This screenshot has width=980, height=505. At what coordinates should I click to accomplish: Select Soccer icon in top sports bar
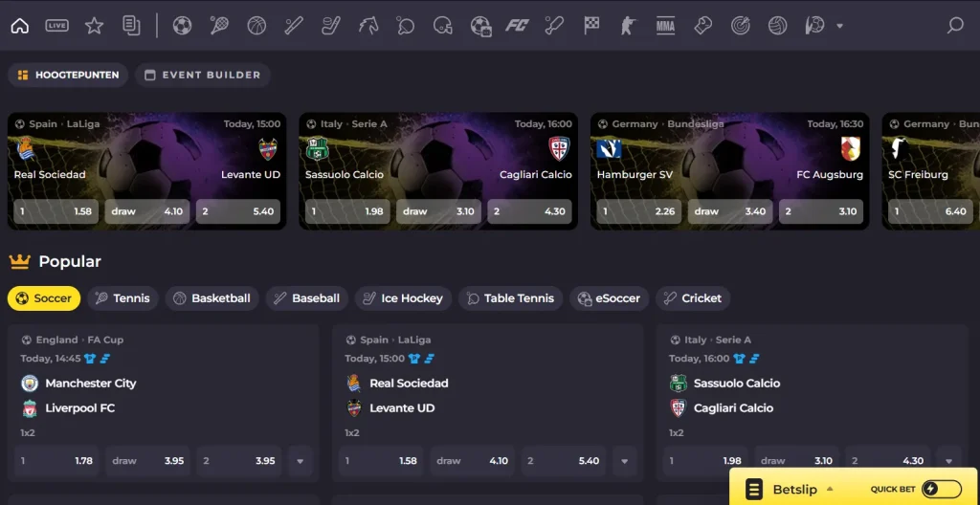coord(182,26)
